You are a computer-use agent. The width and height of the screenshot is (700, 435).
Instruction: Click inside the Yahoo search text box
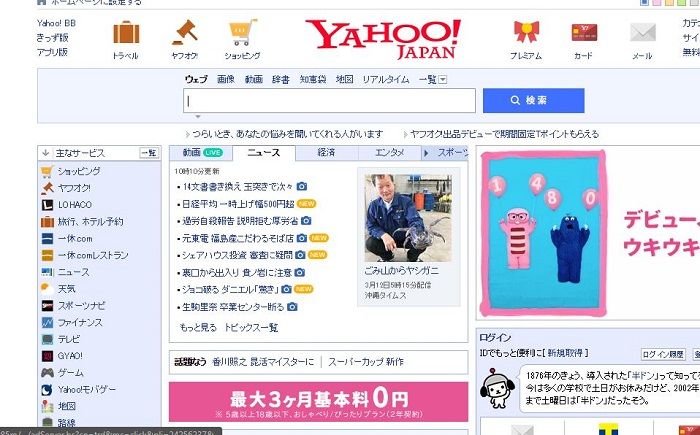coord(329,101)
